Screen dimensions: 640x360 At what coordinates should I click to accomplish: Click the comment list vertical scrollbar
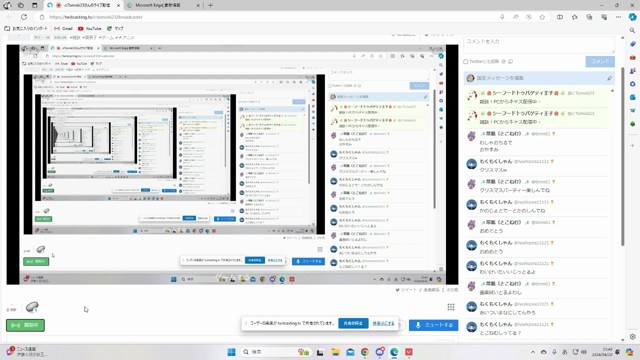[x=622, y=157]
